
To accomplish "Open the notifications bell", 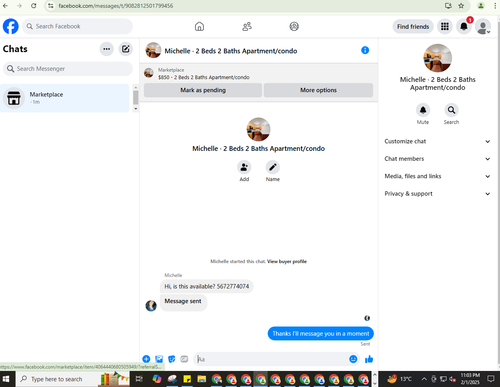I will click(x=464, y=26).
